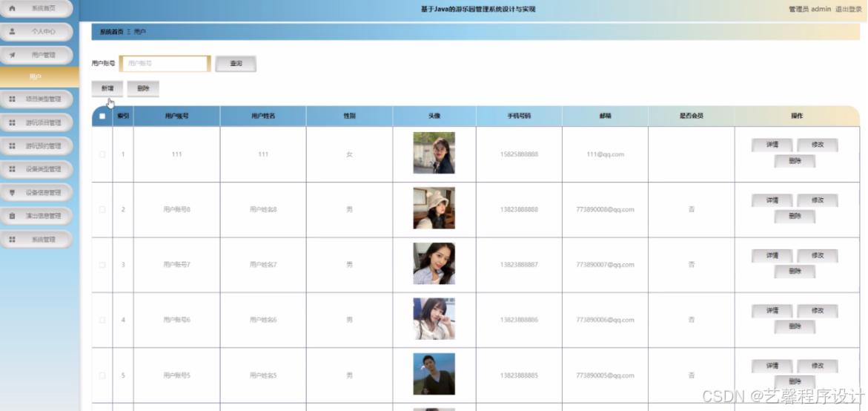Viewport: 868px width, 411px height.
Task: Click the 退出登录 logout link
Action: click(x=849, y=10)
